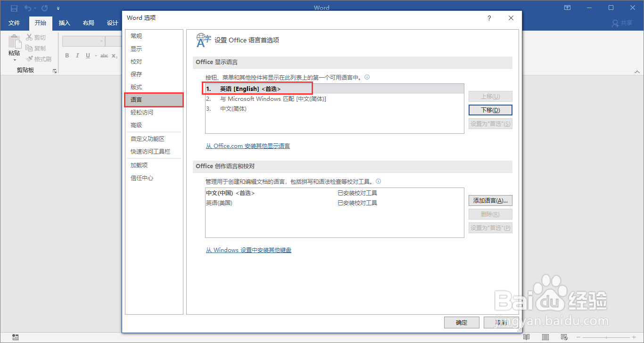Select 信任中心 in options sidebar

pyautogui.click(x=154, y=178)
